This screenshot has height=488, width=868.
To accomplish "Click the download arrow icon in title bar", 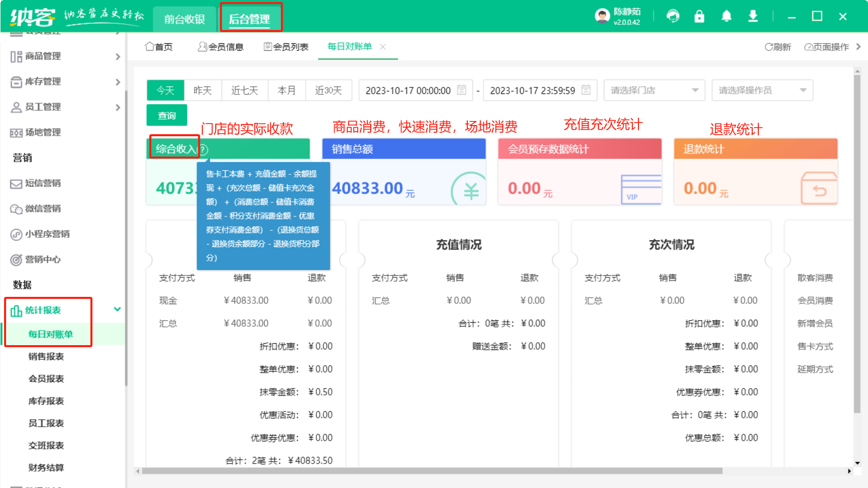I will click(753, 16).
